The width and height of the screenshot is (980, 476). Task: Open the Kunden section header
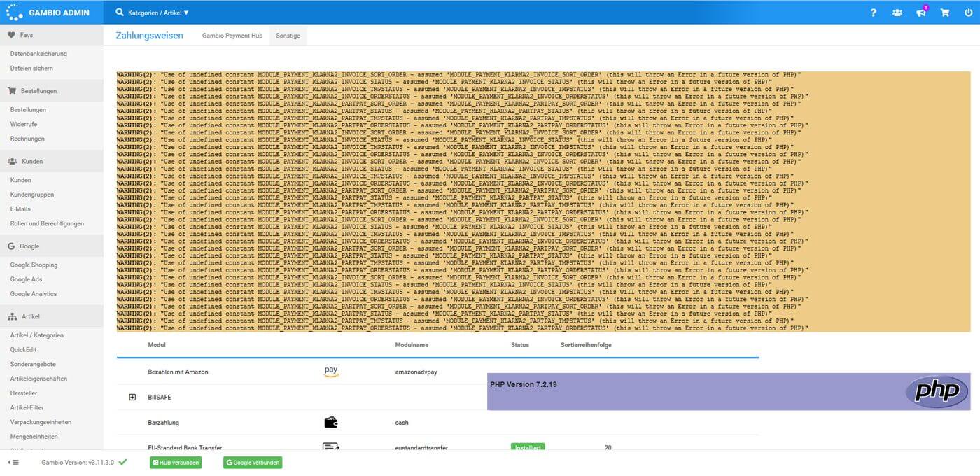52,161
